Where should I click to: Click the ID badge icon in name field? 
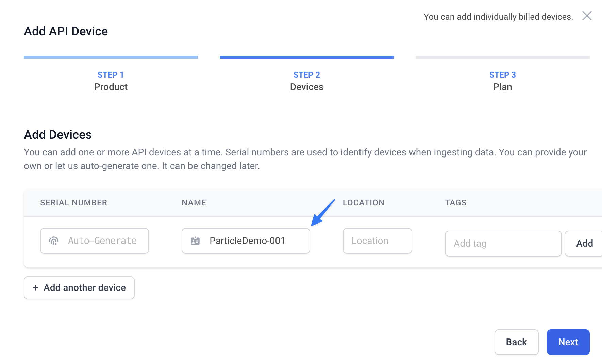[x=195, y=241]
